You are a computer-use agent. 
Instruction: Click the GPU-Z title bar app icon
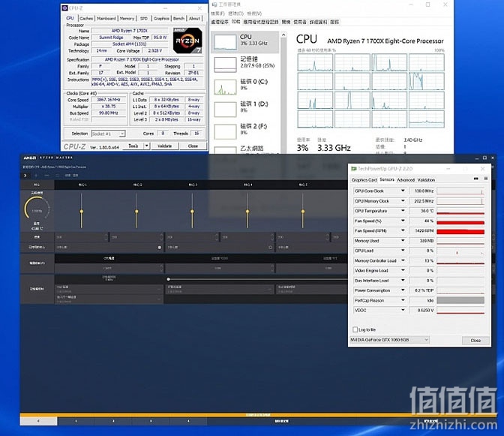354,169
